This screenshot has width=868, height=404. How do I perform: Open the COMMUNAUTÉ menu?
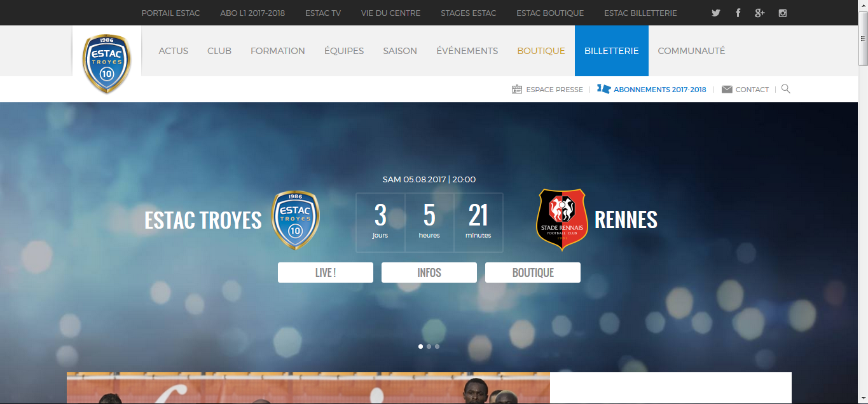(x=691, y=51)
